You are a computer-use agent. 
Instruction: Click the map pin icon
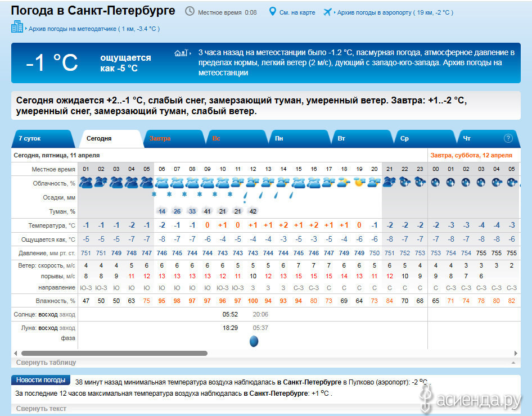point(272,12)
